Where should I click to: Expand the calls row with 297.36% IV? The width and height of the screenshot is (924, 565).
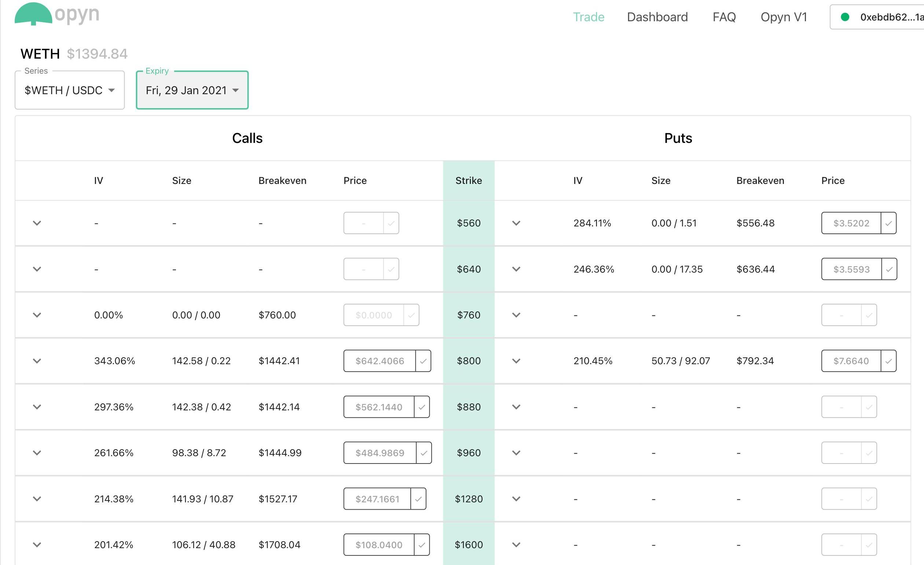point(37,407)
